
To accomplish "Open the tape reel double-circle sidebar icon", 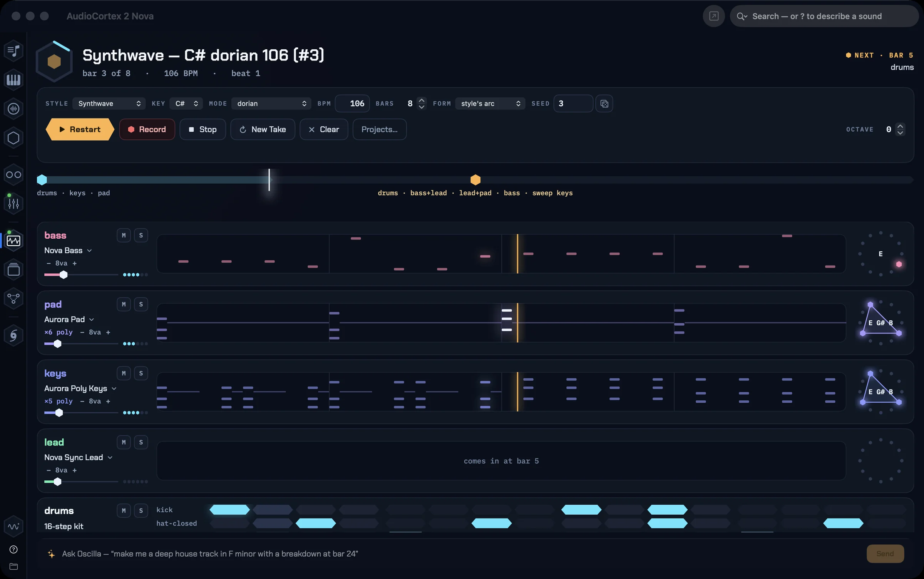I will (13, 175).
